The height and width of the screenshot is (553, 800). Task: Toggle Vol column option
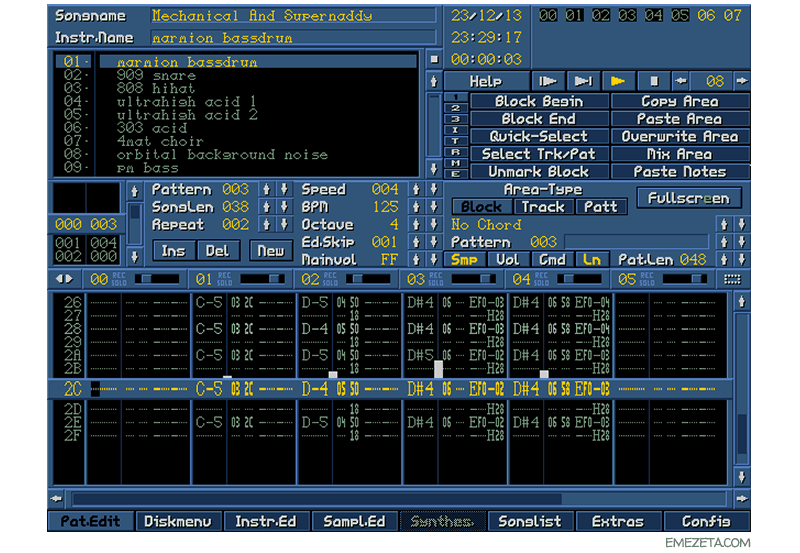(x=508, y=260)
